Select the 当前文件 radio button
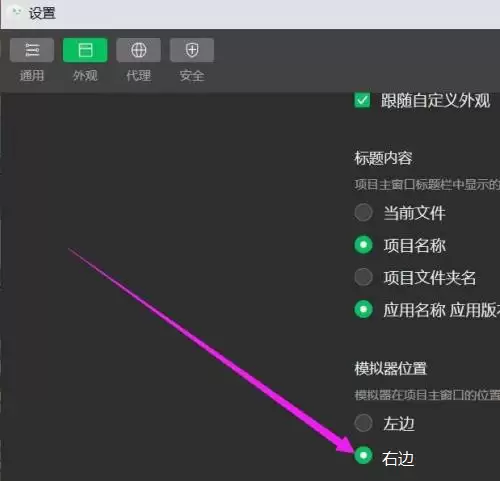This screenshot has height=481, width=500. pyautogui.click(x=363, y=212)
